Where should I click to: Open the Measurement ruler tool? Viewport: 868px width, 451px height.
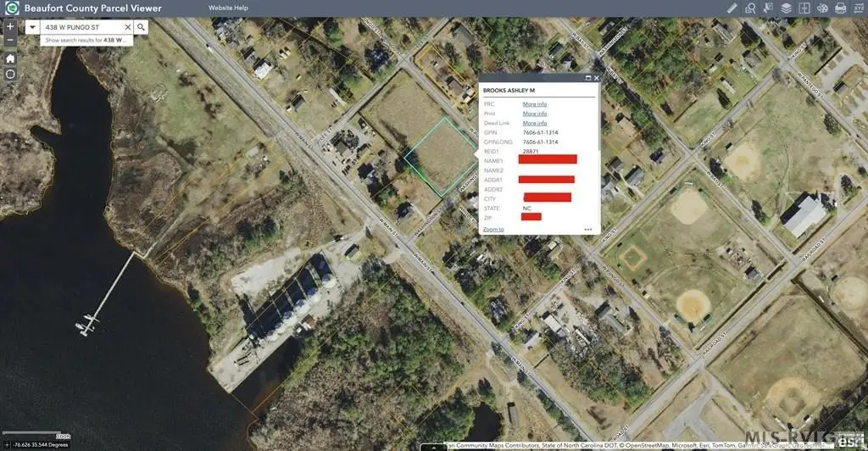coord(733,8)
